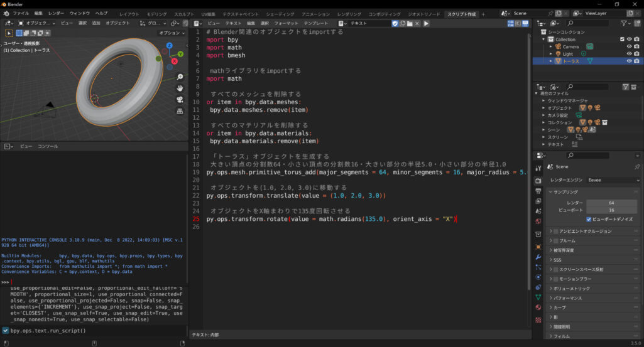Open the text editor フォーマット menu
The image size is (644, 347).
point(286,23)
